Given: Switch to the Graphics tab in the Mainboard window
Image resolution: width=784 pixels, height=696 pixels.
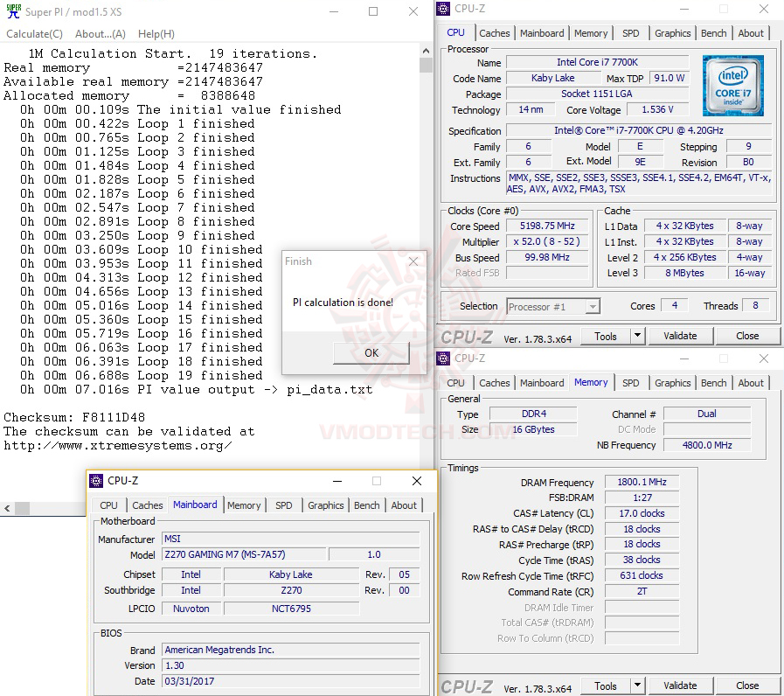Looking at the screenshot, I should [325, 505].
